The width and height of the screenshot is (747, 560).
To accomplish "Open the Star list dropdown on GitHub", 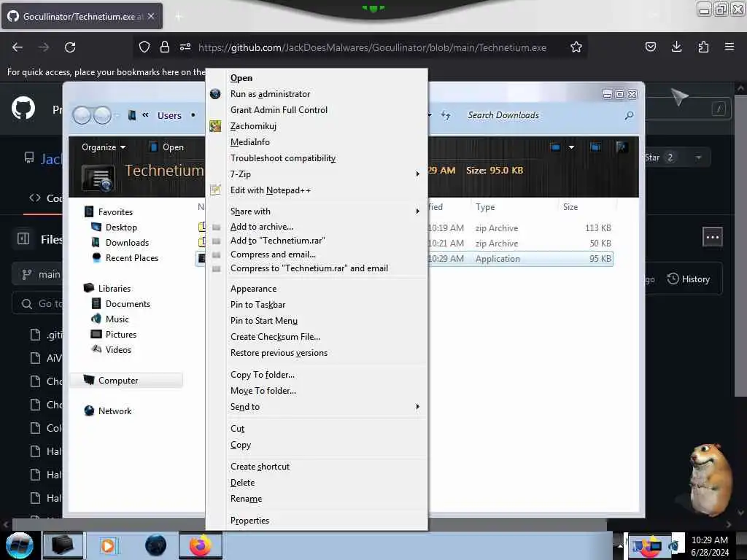I will pos(698,157).
